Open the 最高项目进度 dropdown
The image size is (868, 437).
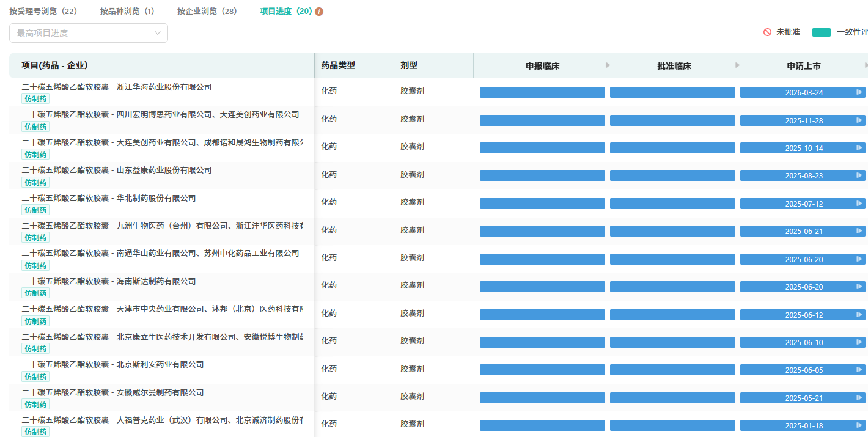tap(89, 33)
